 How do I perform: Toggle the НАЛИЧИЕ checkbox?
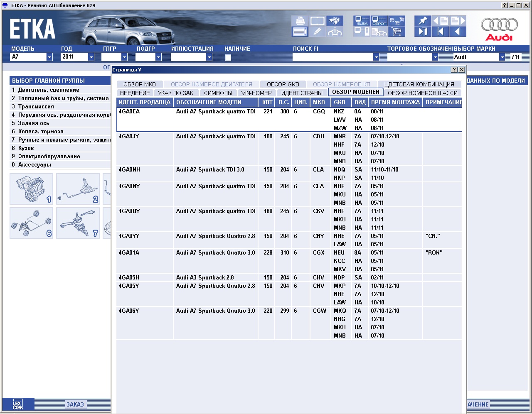point(228,57)
